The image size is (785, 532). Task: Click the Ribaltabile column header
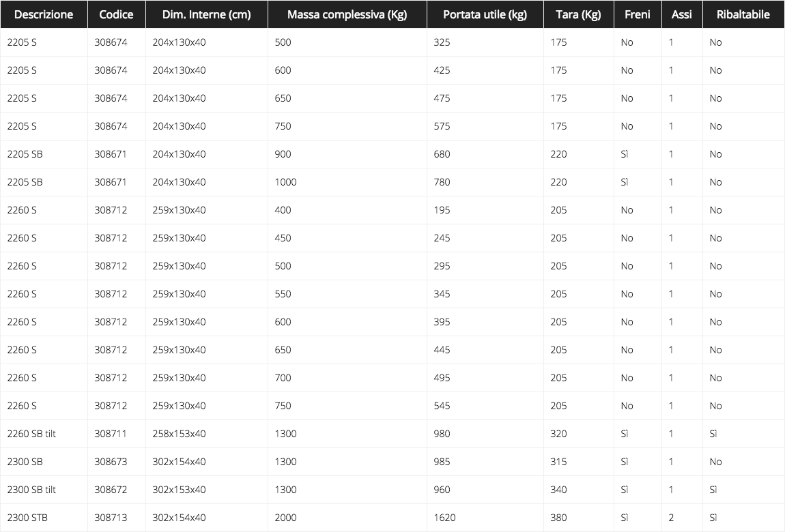click(x=743, y=14)
